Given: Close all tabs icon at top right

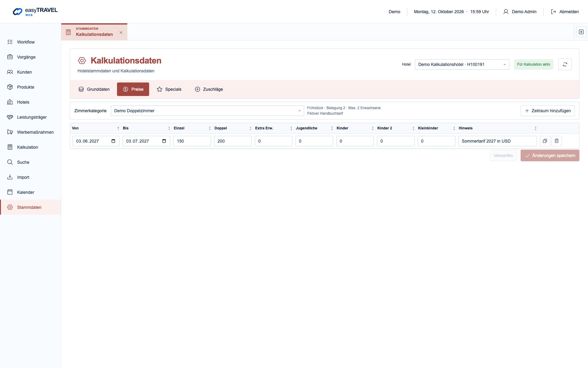Looking at the screenshot, I should click(581, 32).
